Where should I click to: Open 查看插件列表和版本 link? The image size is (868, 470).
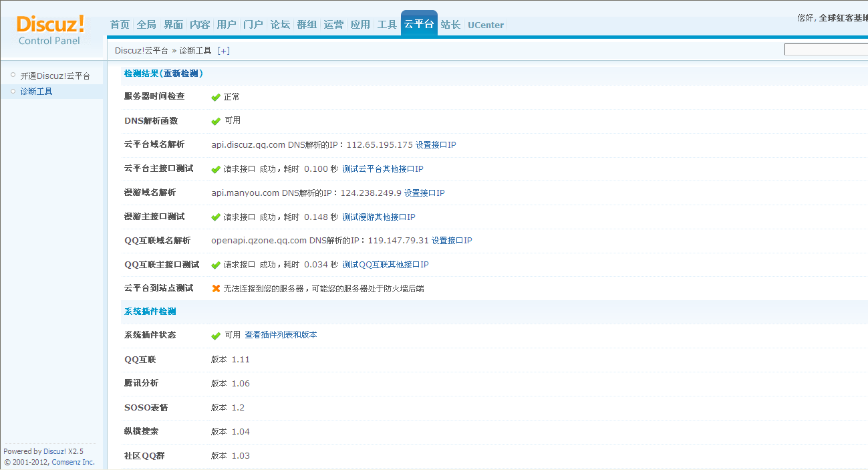tap(281, 335)
